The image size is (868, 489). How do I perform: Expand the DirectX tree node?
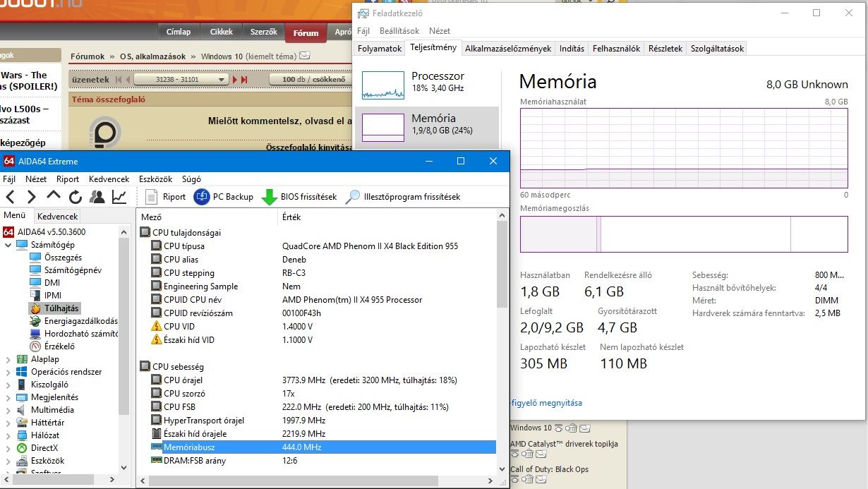[x=8, y=448]
